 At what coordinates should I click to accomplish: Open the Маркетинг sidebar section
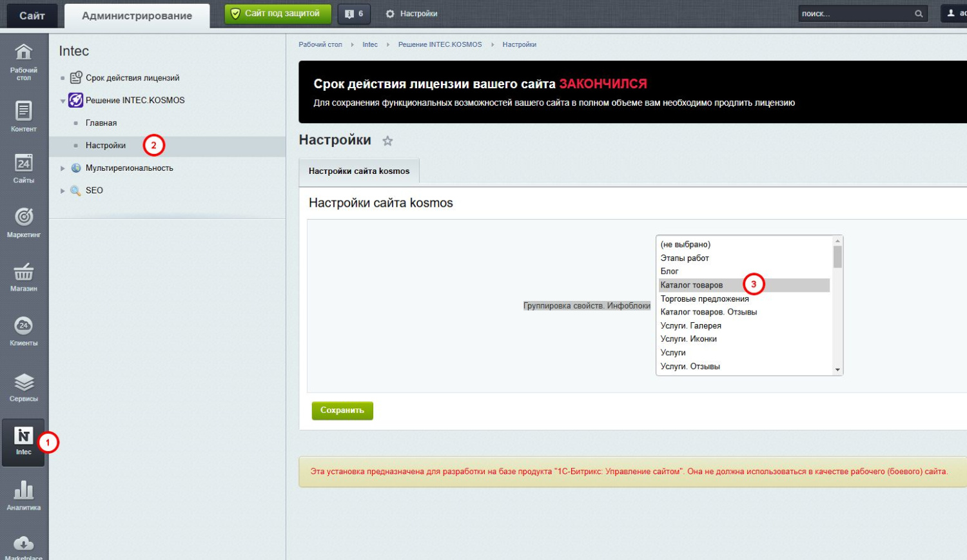pyautogui.click(x=24, y=222)
